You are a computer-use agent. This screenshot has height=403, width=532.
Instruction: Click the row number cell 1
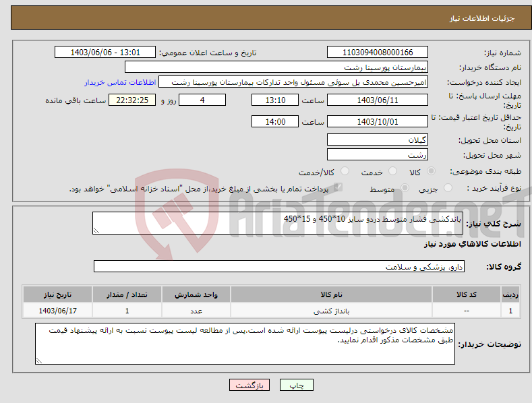coord(510,311)
